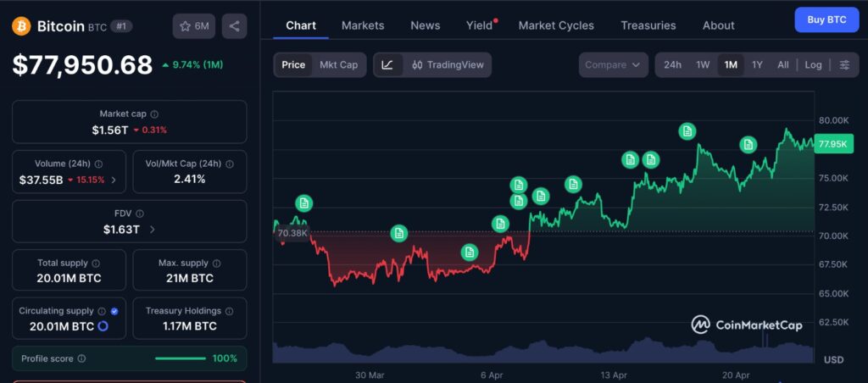Click the Total supply info icon
Screen dimensions: 868x383
tap(96, 264)
